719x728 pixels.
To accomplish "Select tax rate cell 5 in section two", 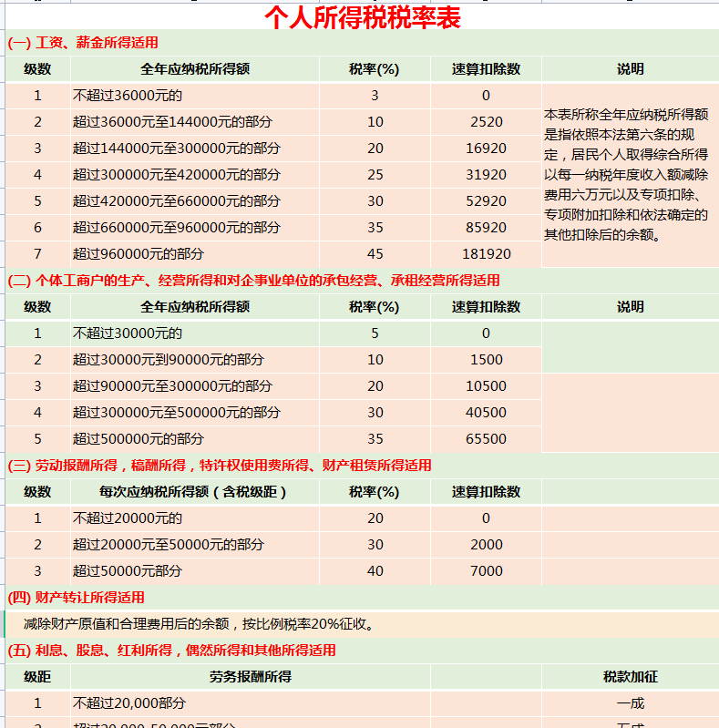I will [x=375, y=333].
